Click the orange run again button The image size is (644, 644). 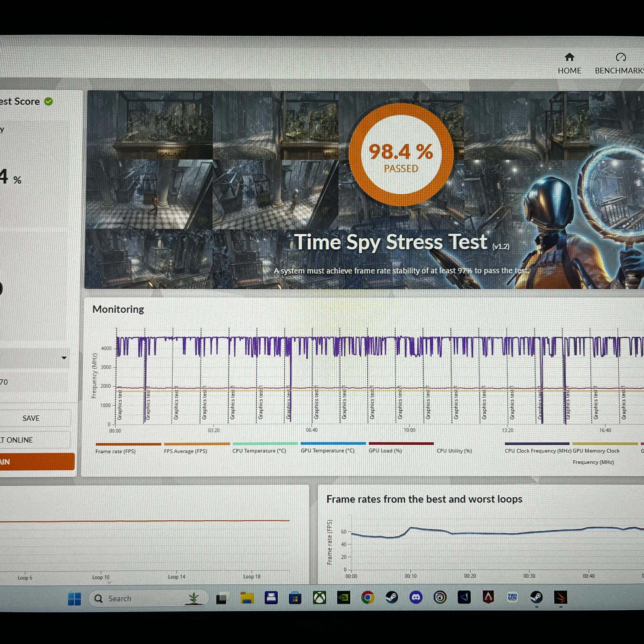click(x=37, y=462)
